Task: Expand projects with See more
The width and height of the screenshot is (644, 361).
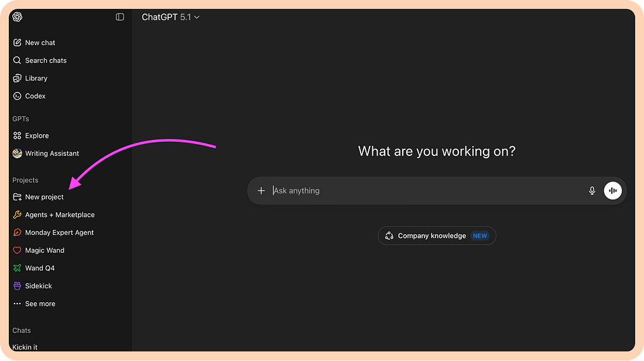Action: pyautogui.click(x=40, y=304)
